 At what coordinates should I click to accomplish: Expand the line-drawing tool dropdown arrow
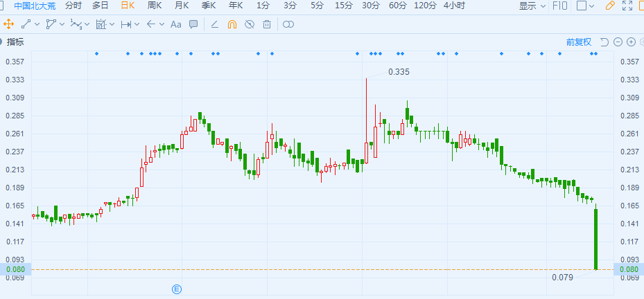click(x=37, y=24)
